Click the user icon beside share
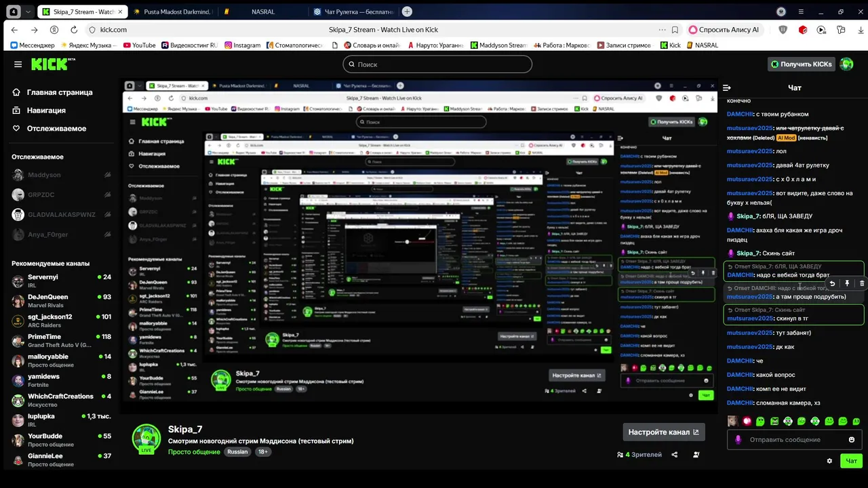The width and height of the screenshot is (868, 488). [696, 455]
